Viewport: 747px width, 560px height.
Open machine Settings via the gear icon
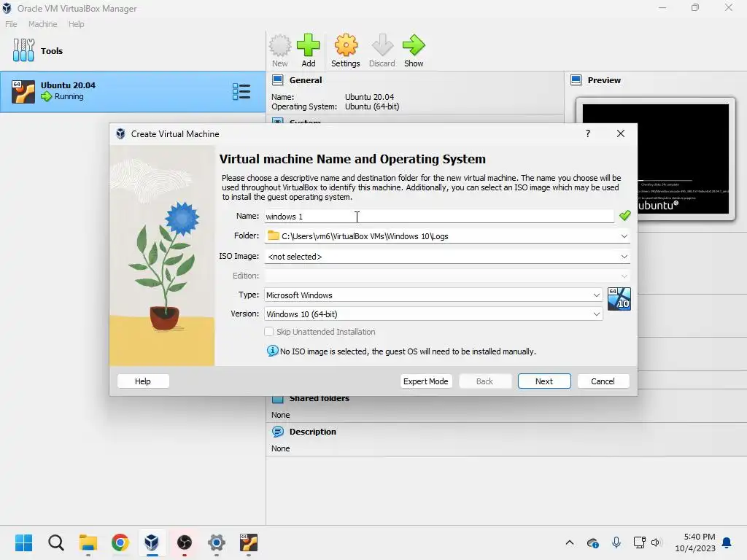[346, 46]
